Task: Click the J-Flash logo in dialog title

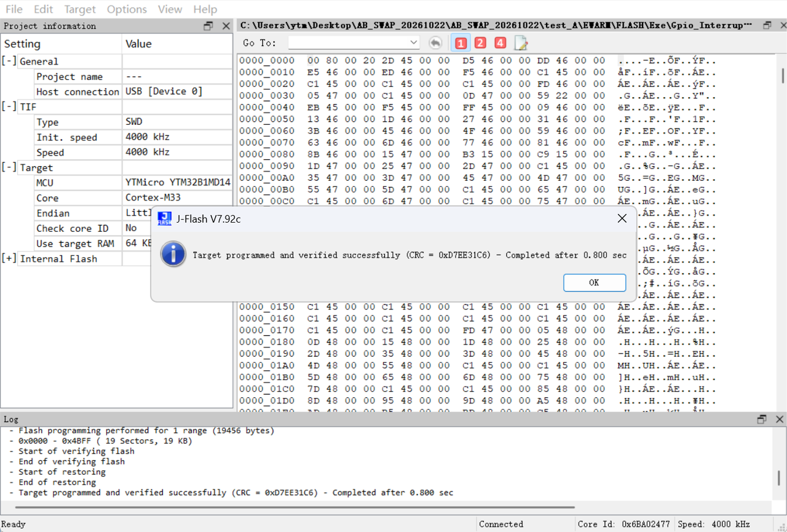Action: coord(164,218)
